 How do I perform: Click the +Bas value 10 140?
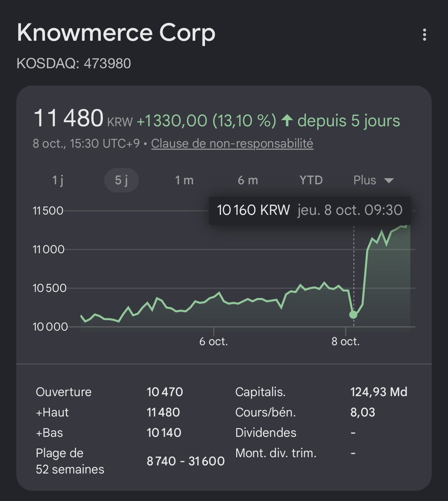click(x=164, y=433)
